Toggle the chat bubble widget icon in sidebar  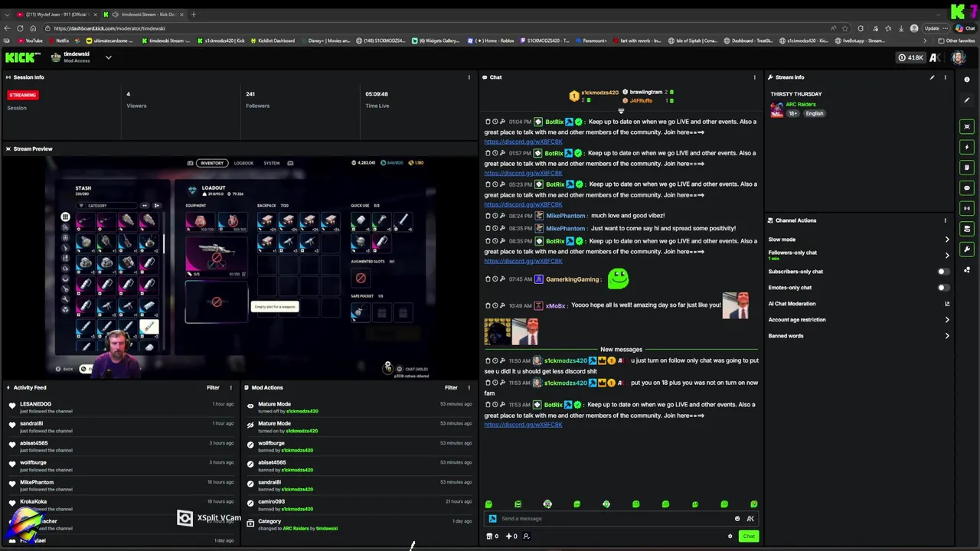[x=967, y=187]
